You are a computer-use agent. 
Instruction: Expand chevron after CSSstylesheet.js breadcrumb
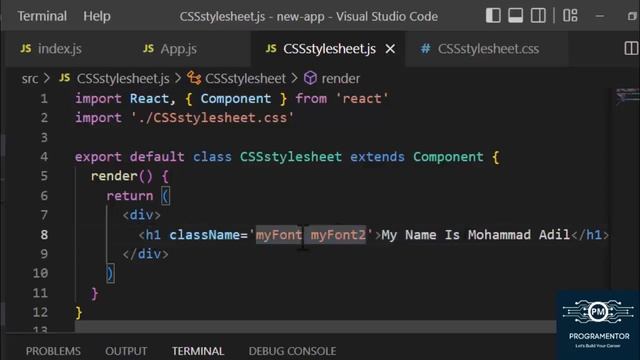click(x=178, y=78)
